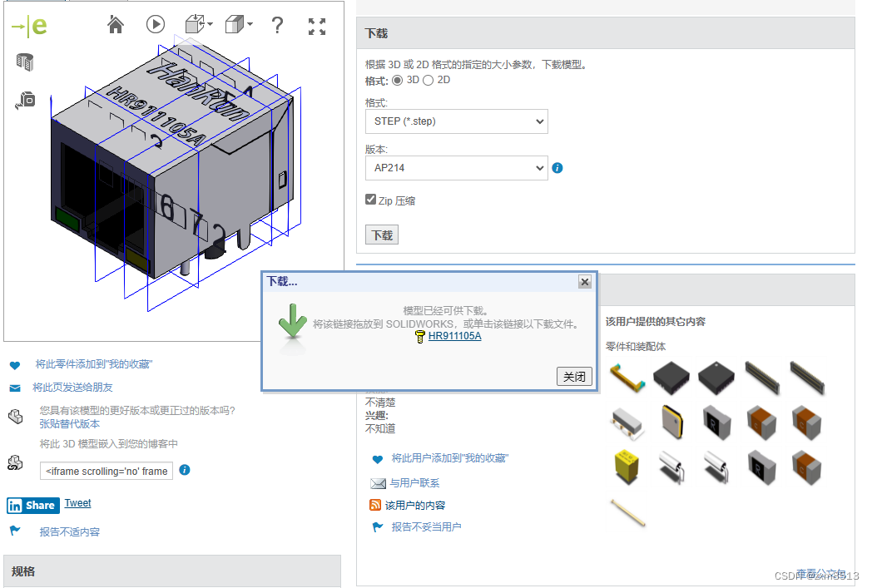Reset view with the Home icon
This screenshot has width=872, height=588.
click(115, 25)
